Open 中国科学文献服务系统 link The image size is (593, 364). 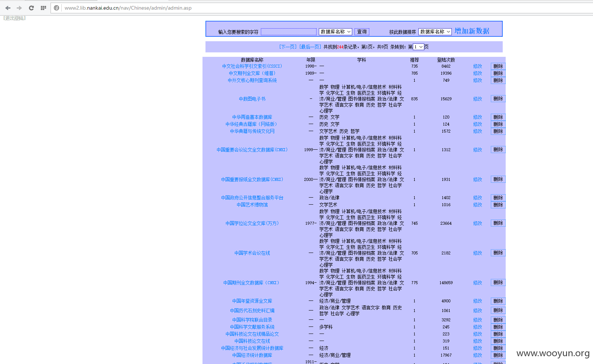pyautogui.click(x=252, y=327)
